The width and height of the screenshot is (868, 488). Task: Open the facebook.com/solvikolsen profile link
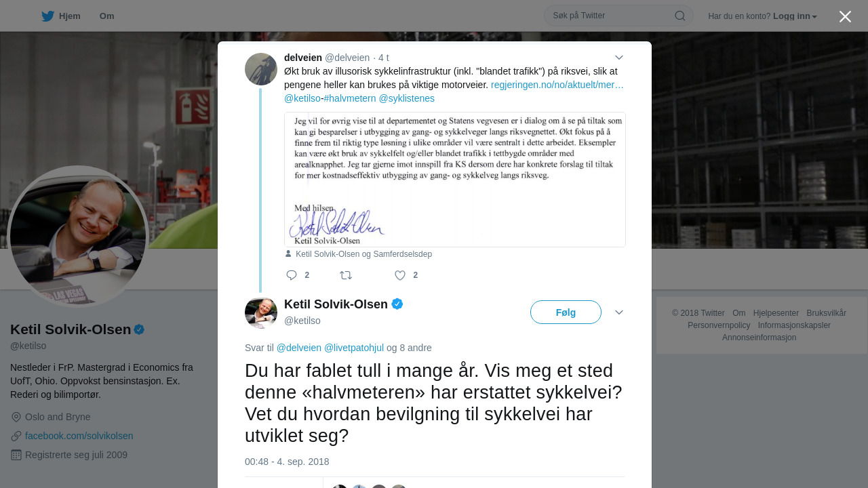[x=79, y=436]
